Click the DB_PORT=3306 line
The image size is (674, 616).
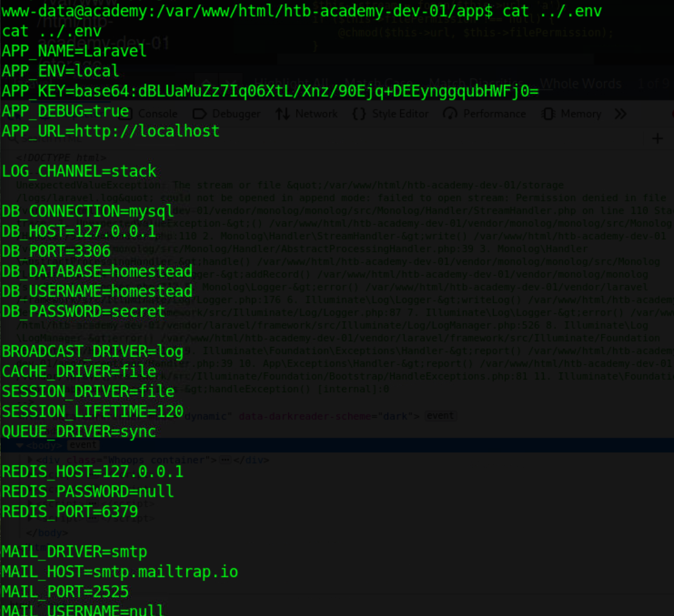coord(56,251)
